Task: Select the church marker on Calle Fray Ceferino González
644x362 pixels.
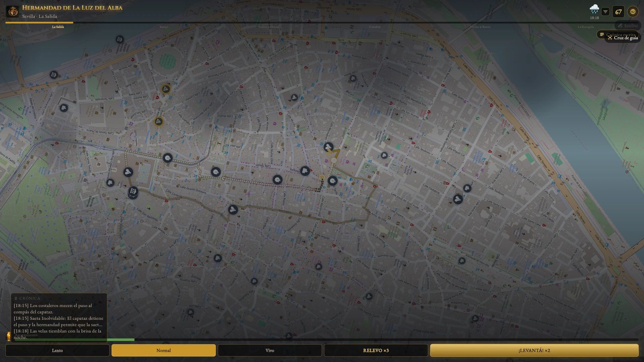Action: pos(128,172)
